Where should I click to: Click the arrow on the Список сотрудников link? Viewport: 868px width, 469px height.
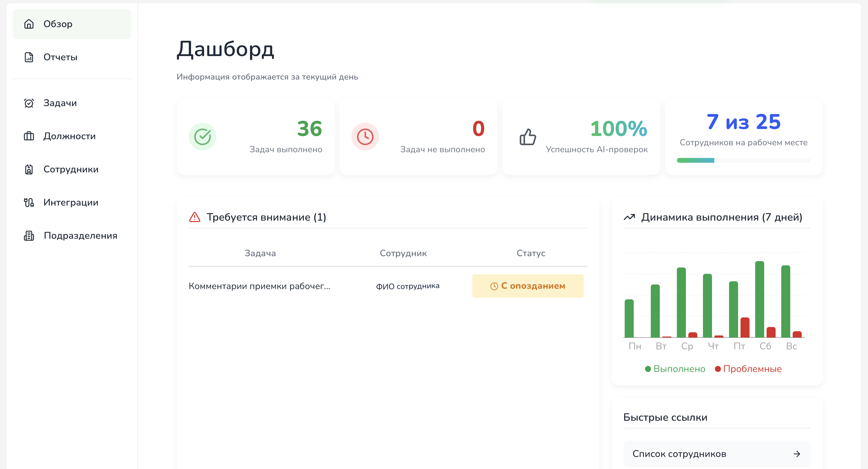[797, 454]
